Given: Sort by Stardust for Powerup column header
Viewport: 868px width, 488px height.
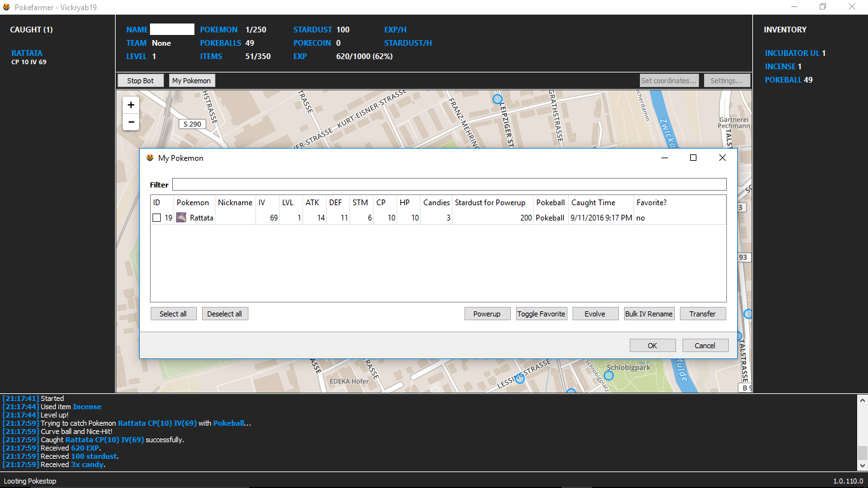Looking at the screenshot, I should pos(493,203).
